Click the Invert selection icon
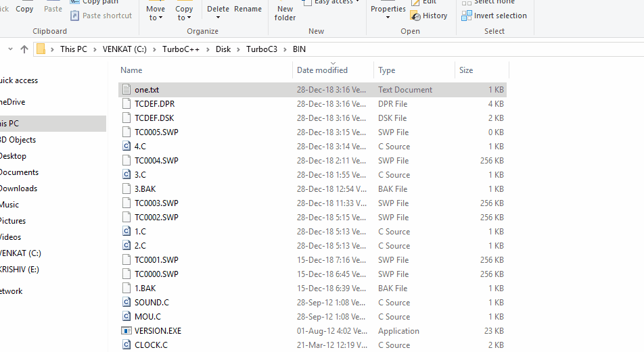The image size is (644, 352). 467,16
